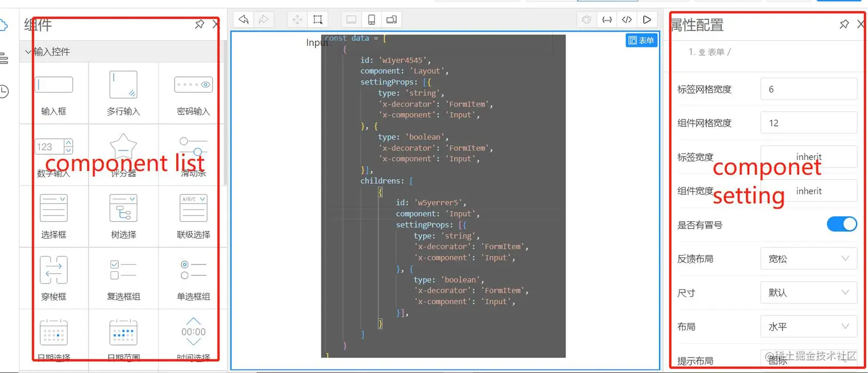Collapse the 输入控件 group
Image resolution: width=868 pixels, height=373 pixels.
[123, 52]
